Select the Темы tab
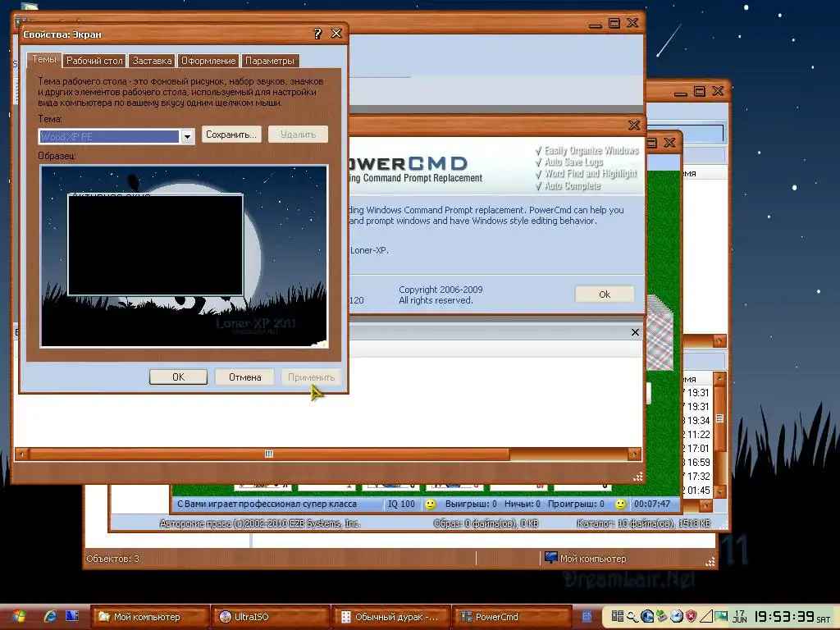Image resolution: width=840 pixels, height=630 pixels. pyautogui.click(x=44, y=59)
